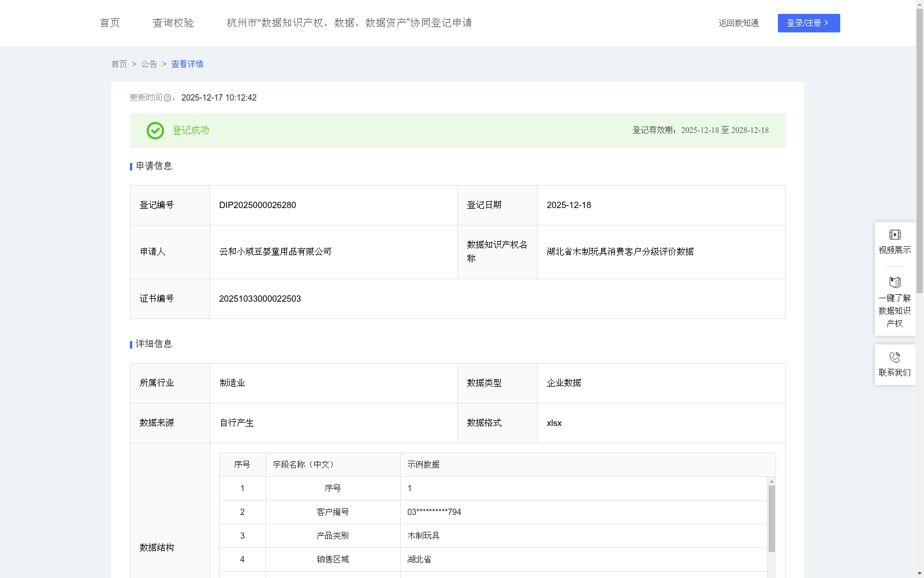Go to 首页 in the top navigation
Screen dimensions: 924x578
[x=110, y=23]
